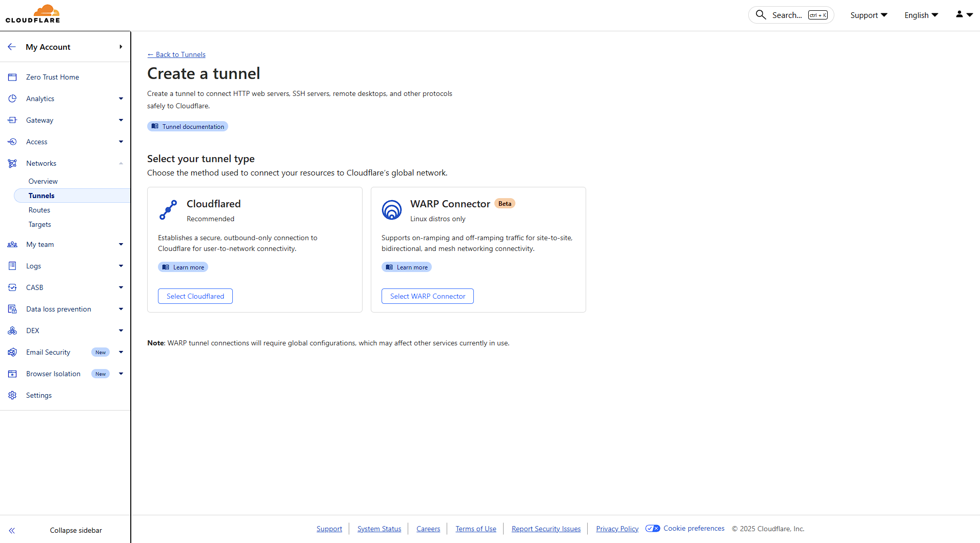Open the English language dropdown
This screenshot has width=980, height=543.
tap(921, 15)
